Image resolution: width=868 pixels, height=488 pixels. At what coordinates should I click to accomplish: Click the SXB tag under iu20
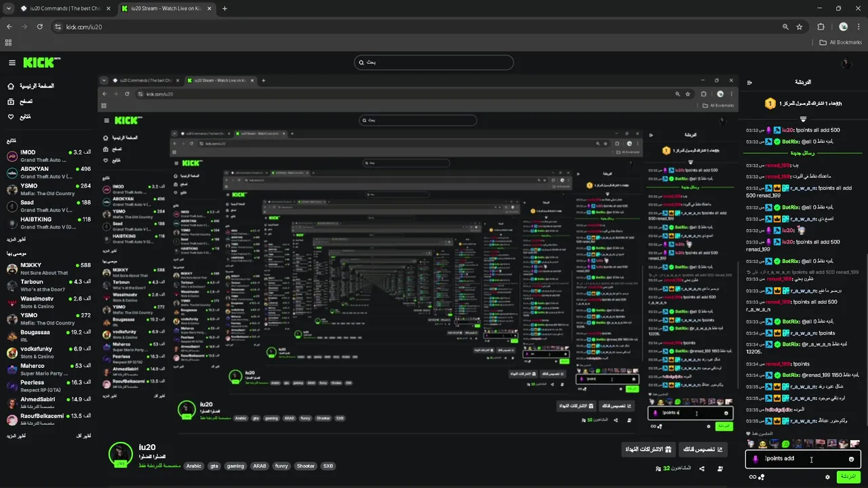[x=328, y=466]
